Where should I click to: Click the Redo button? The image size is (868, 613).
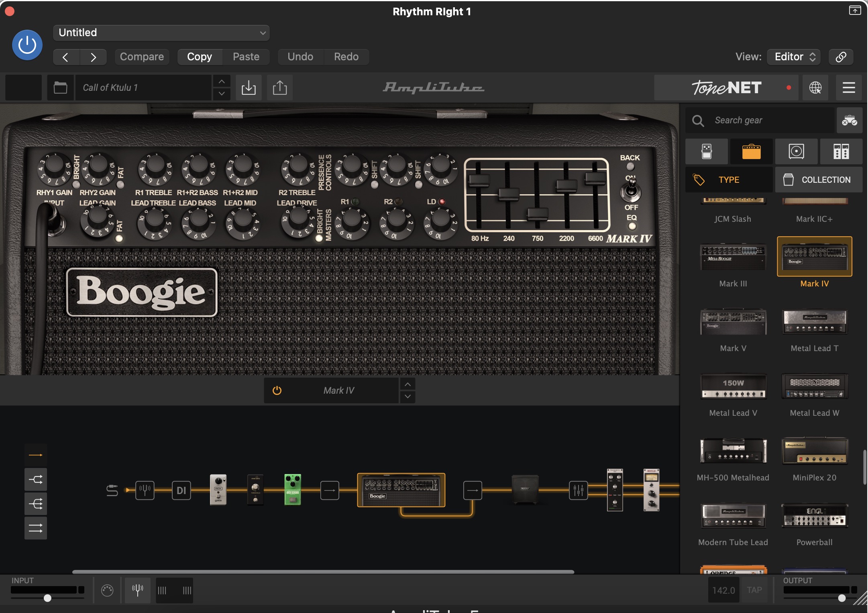point(346,57)
